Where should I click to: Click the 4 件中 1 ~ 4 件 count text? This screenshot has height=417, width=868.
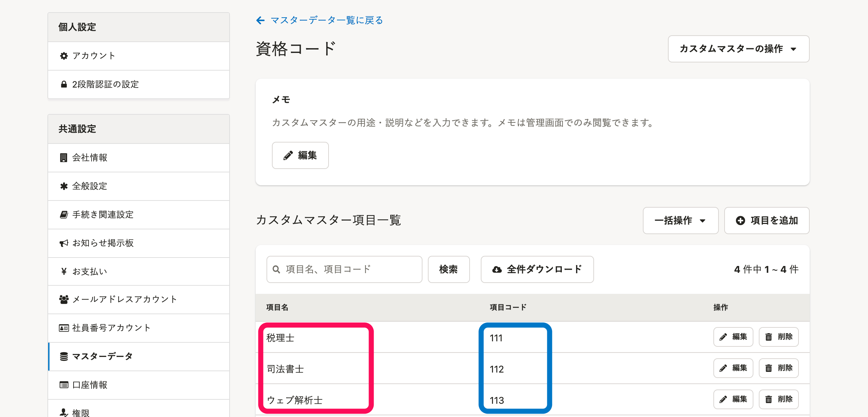766,269
